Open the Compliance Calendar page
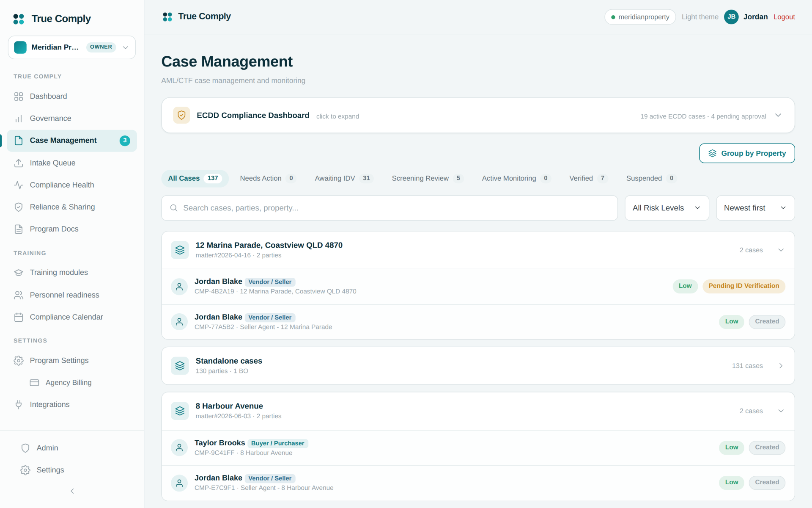Viewport: 812px width, 508px height. click(x=72, y=317)
